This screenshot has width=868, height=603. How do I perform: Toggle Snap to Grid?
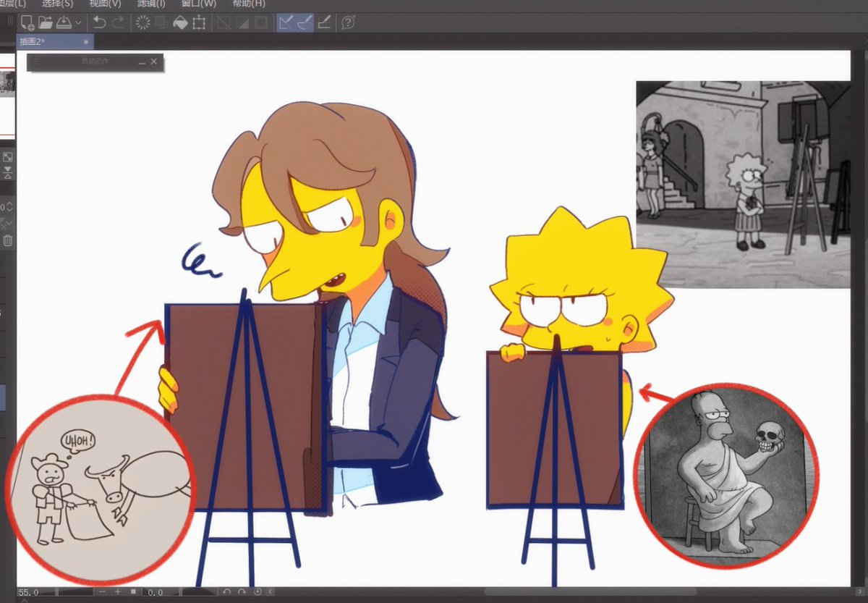[x=323, y=22]
